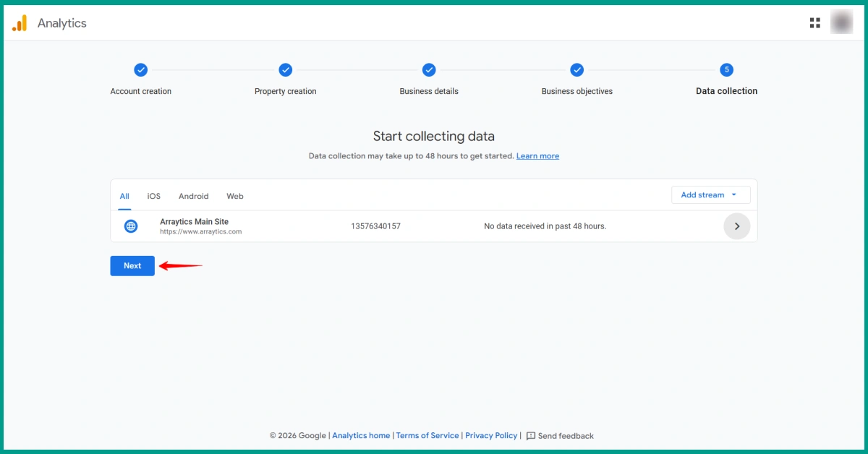The height and width of the screenshot is (454, 868).
Task: Open the Add stream dropdown
Action: (710, 195)
